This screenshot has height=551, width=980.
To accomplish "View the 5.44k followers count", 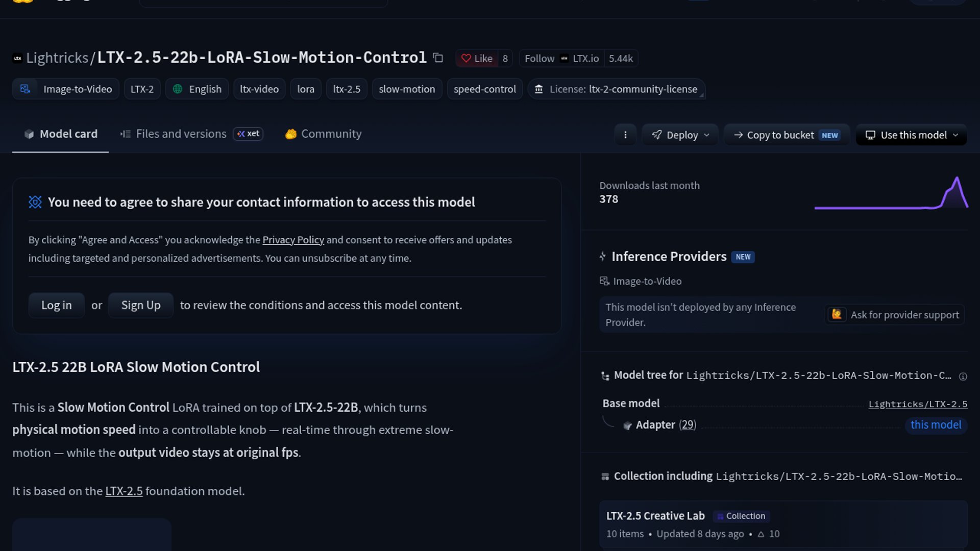I will 621,58.
